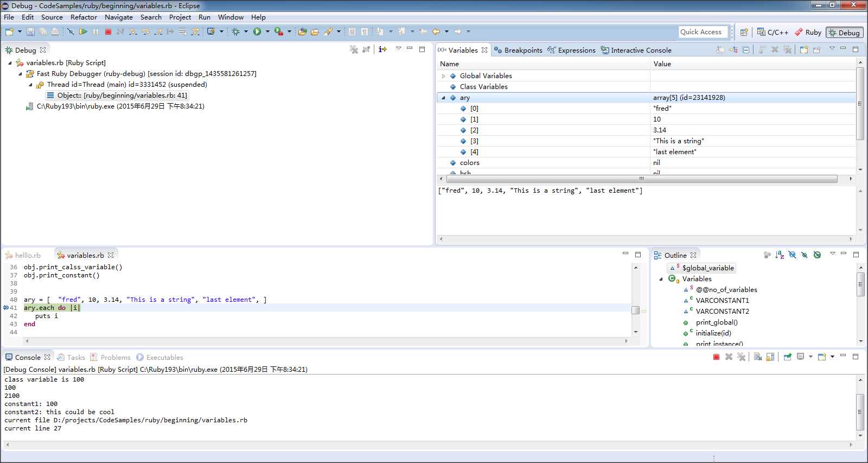868x463 pixels.
Task: Open the Run menu
Action: point(205,17)
